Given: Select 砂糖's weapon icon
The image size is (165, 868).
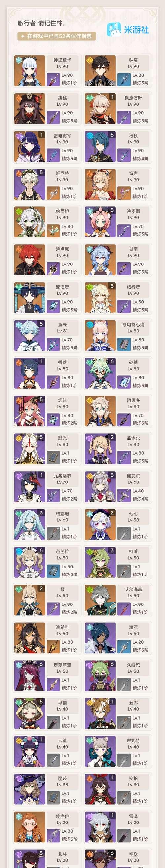Looking at the screenshot, I should coord(124,382).
